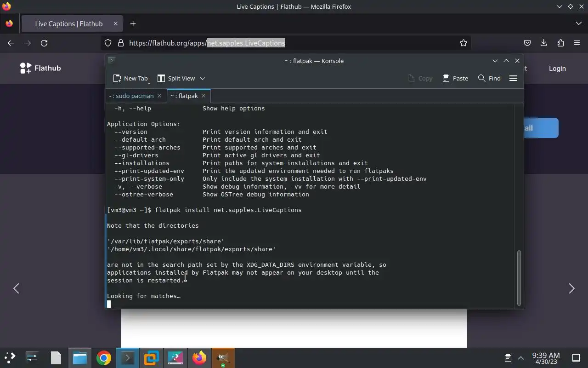Click the blue Install button on Flathub
This screenshot has width=588, height=368.
541,128
